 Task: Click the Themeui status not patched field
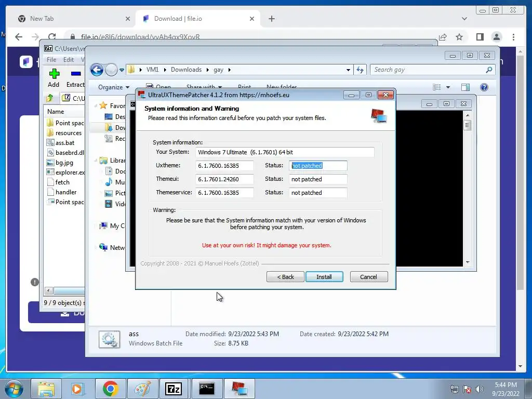[318, 179]
